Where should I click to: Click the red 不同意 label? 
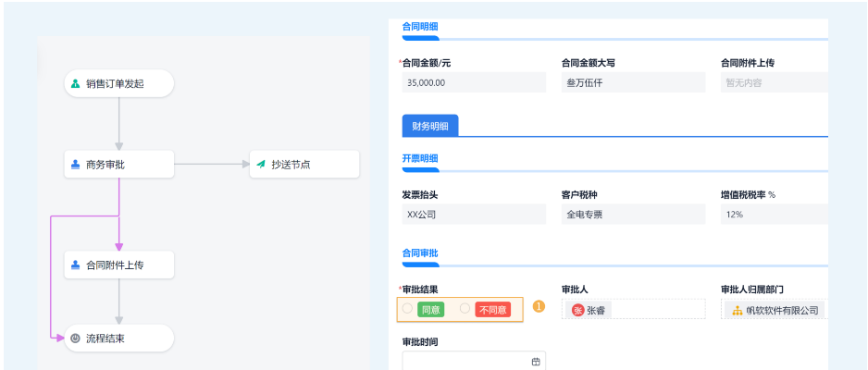492,310
